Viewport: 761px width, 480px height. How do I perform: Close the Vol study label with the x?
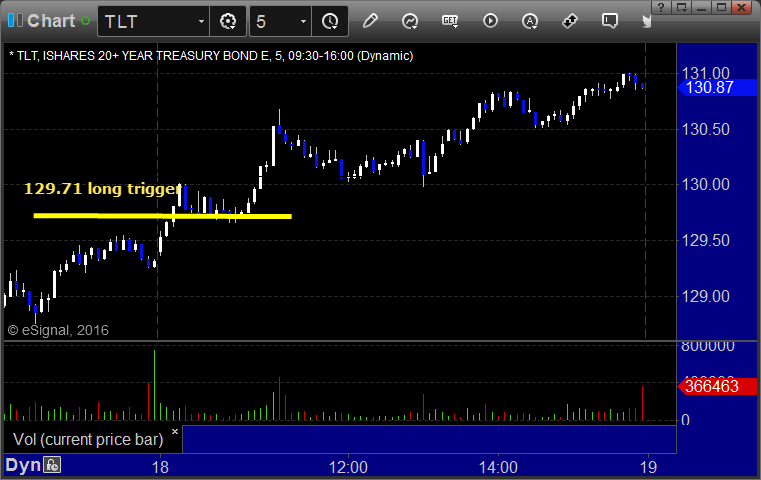[x=175, y=431]
